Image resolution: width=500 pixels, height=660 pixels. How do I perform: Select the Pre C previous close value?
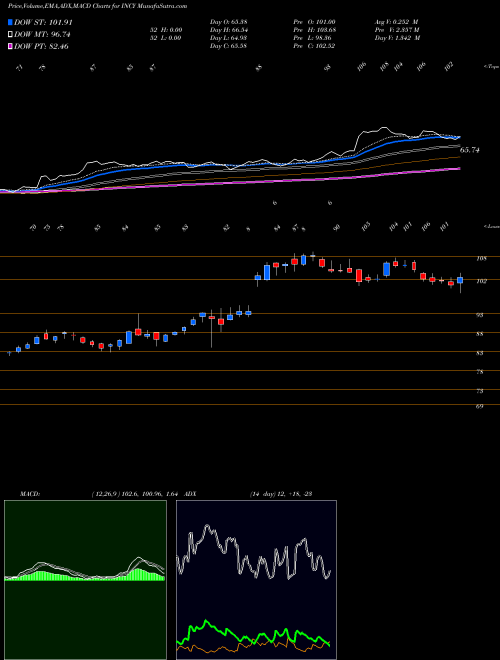click(x=314, y=46)
